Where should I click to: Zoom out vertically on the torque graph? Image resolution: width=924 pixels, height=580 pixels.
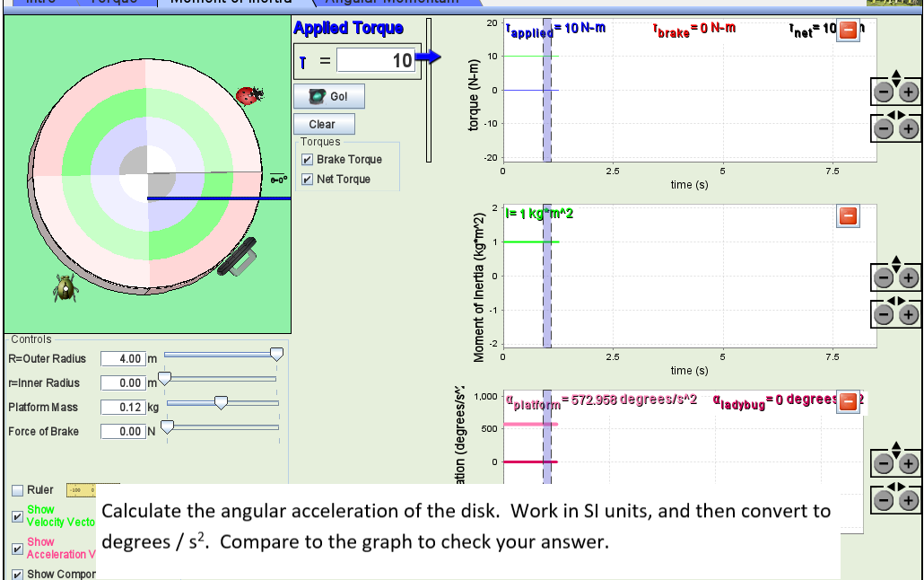pyautogui.click(x=884, y=92)
